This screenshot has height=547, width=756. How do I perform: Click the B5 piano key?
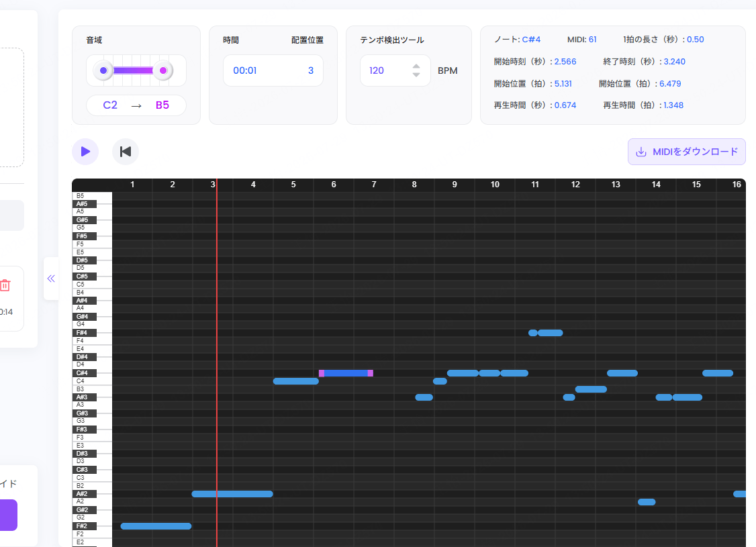[x=91, y=196]
